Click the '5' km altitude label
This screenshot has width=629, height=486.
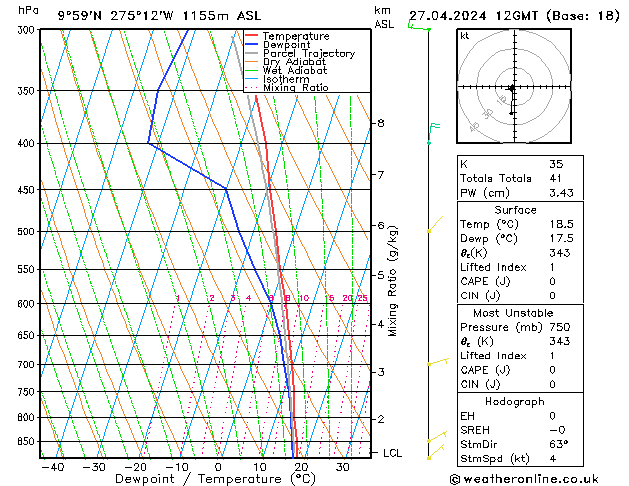pyautogui.click(x=381, y=275)
